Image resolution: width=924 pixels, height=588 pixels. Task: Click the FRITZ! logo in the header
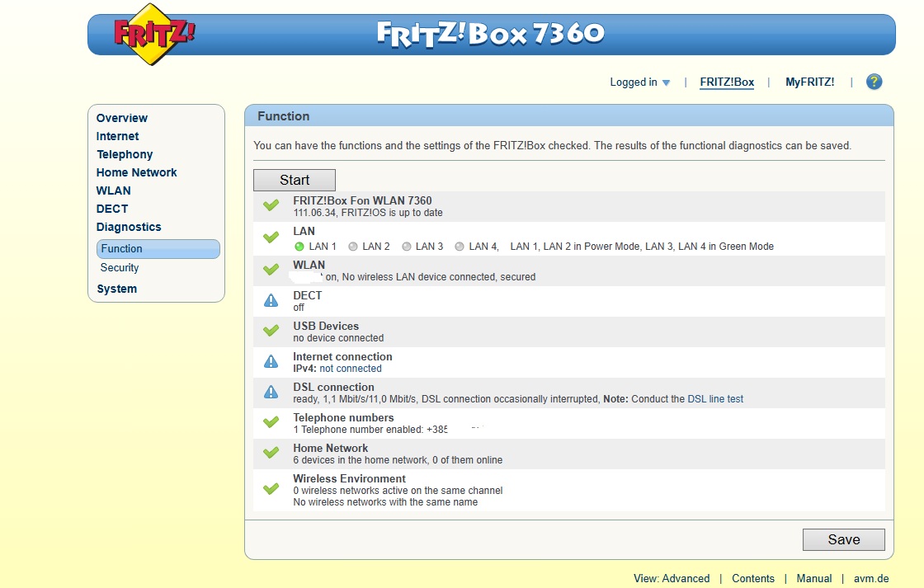[x=153, y=34]
